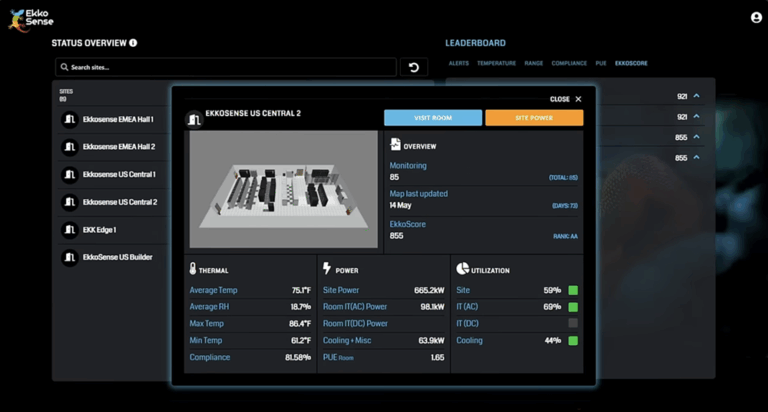Image resolution: width=768 pixels, height=412 pixels.
Task: Click the Max Temp label
Action: pos(206,323)
